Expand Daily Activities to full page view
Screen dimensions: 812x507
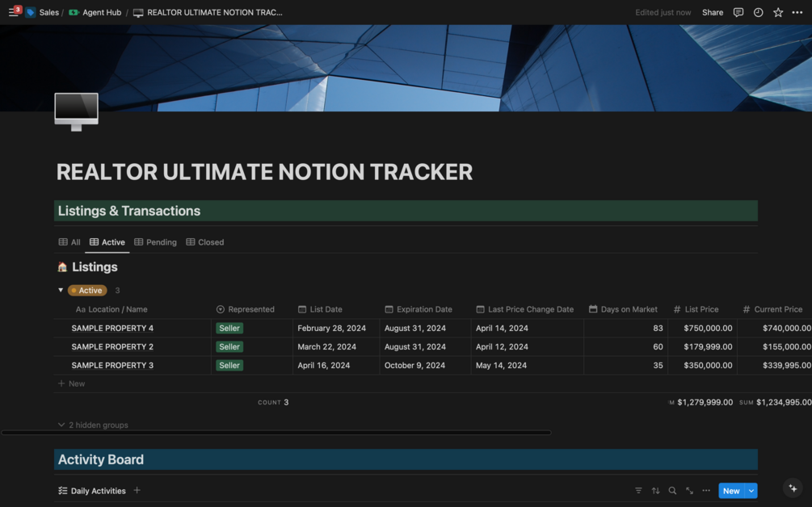(x=688, y=490)
